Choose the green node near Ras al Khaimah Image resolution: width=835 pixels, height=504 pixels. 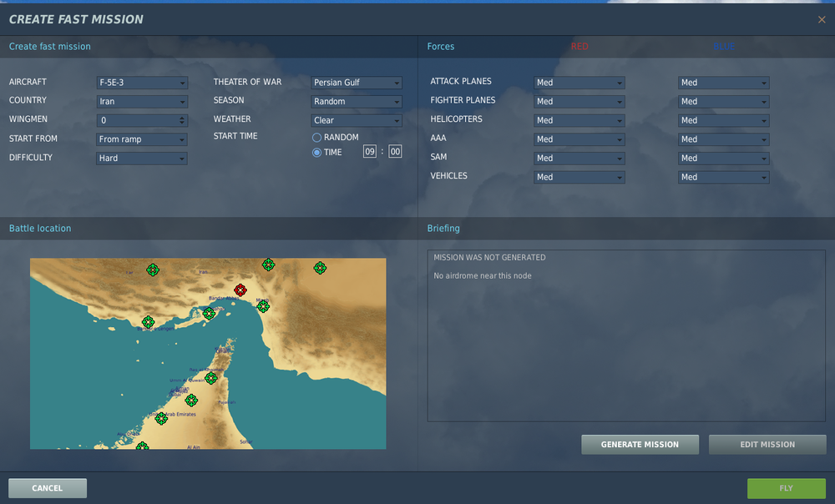[x=211, y=378]
